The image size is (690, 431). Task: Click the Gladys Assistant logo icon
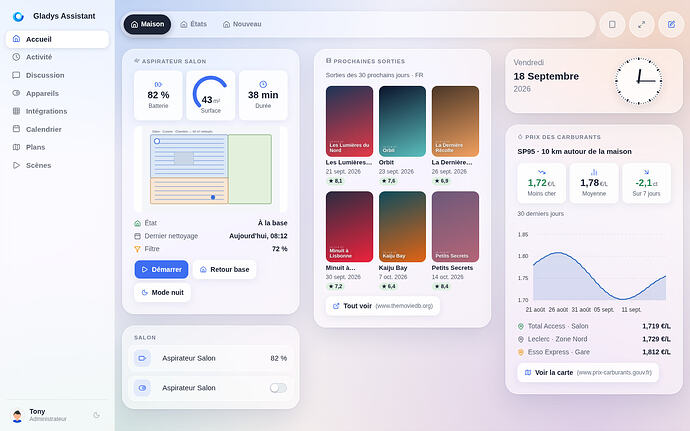pos(18,16)
